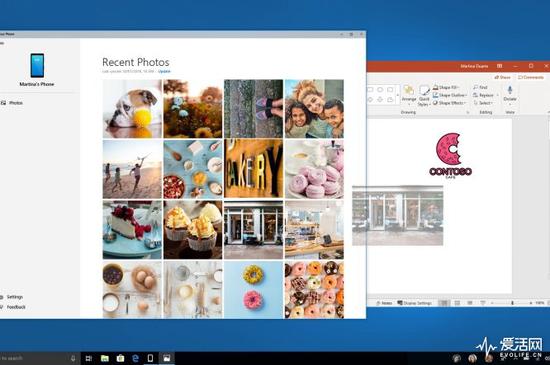Open File Explorer from the taskbar
The image size is (550, 365).
point(105,358)
